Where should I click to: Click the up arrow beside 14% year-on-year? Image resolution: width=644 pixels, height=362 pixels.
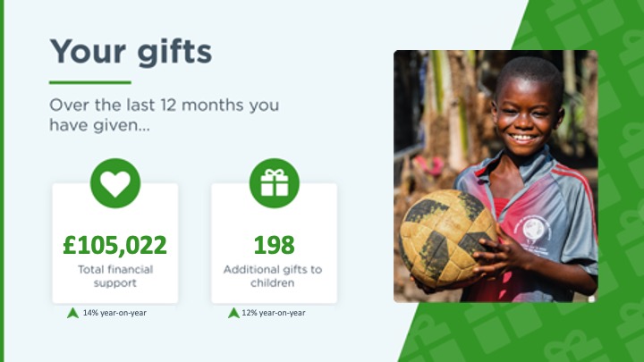pos(73,313)
